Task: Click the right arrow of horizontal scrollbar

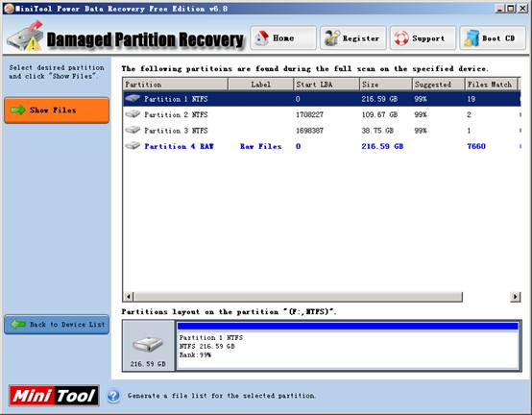Action: [x=516, y=297]
